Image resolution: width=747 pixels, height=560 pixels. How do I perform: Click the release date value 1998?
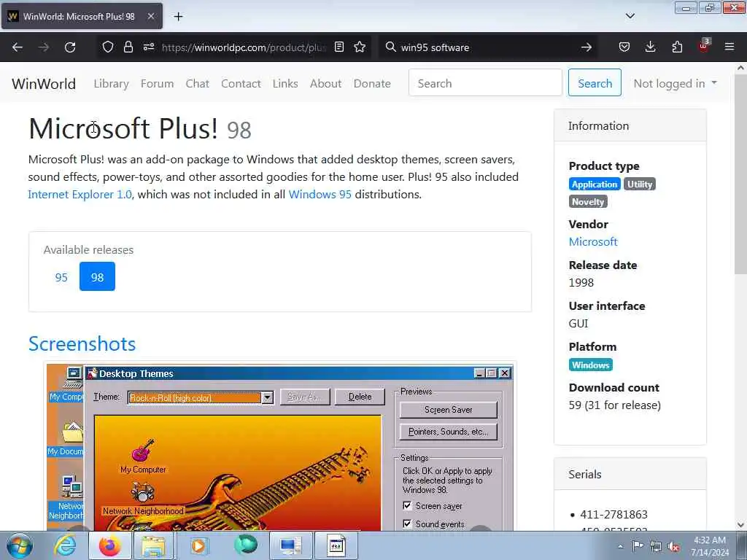click(581, 283)
